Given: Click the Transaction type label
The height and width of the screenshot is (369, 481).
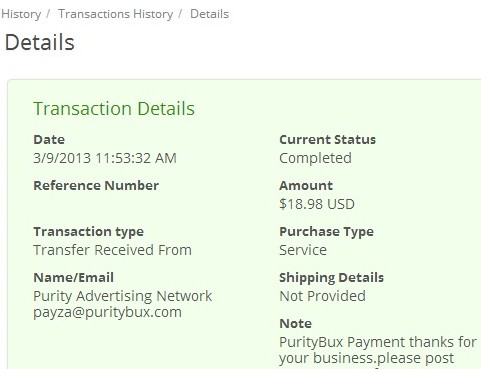Looking at the screenshot, I should click(x=89, y=232).
